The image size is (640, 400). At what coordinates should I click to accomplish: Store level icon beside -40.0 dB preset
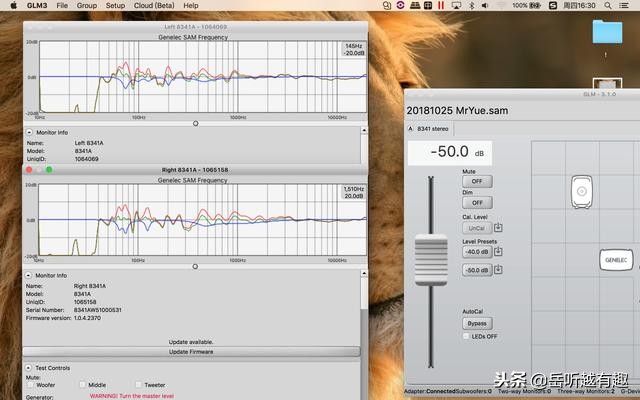[x=498, y=251]
